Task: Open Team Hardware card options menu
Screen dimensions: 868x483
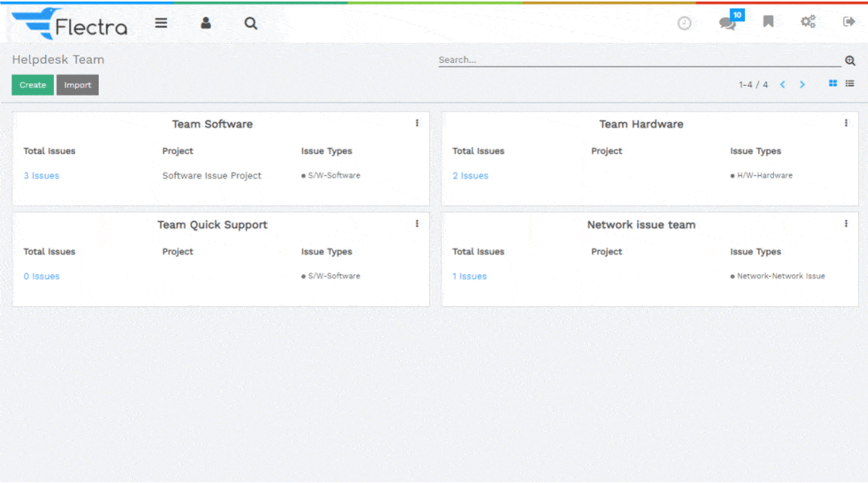Action: coord(846,123)
